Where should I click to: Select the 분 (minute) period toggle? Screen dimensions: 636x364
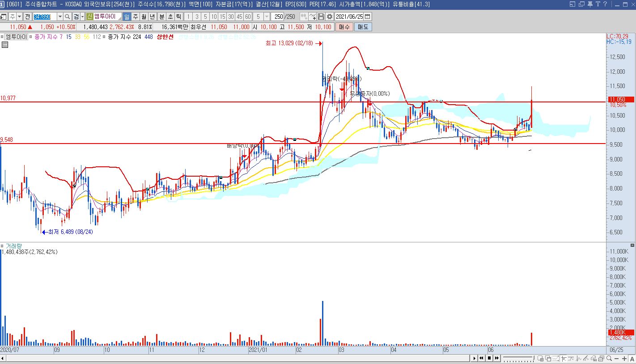click(162, 17)
